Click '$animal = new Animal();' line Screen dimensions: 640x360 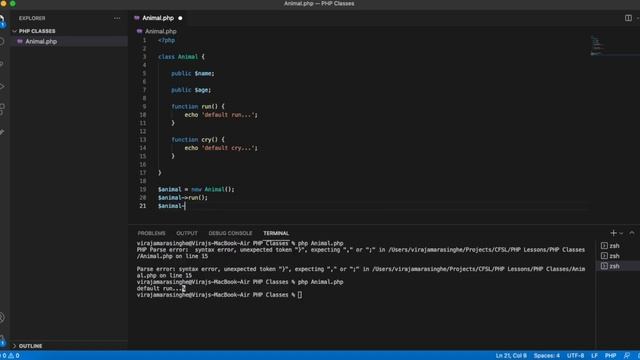click(x=196, y=189)
